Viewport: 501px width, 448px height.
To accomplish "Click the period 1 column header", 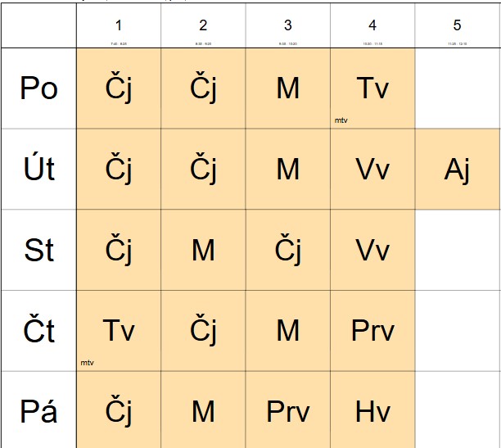I will pos(119,27).
